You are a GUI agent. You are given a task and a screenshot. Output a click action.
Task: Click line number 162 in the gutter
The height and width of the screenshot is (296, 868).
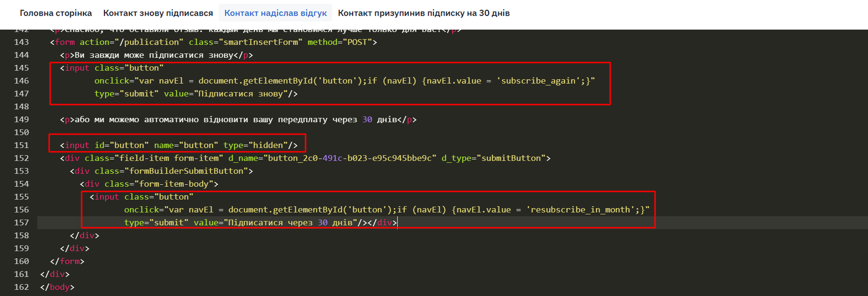(x=21, y=287)
